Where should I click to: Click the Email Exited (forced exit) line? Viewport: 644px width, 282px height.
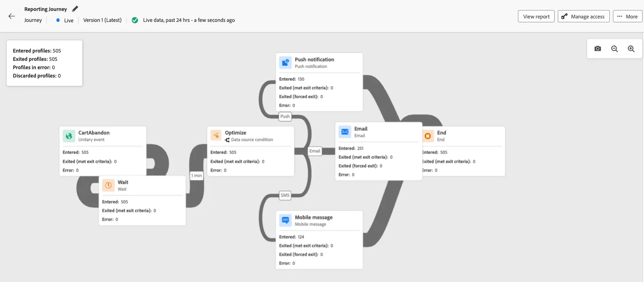point(360,166)
